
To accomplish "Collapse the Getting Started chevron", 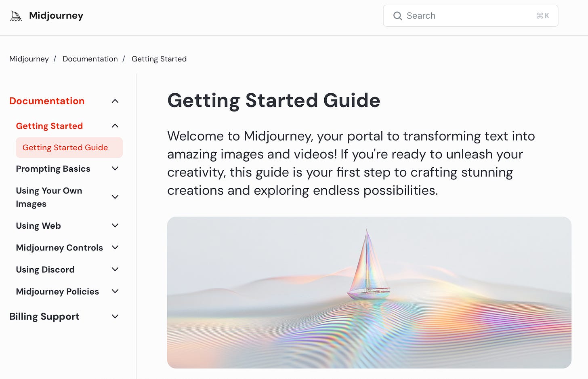I will coord(115,126).
